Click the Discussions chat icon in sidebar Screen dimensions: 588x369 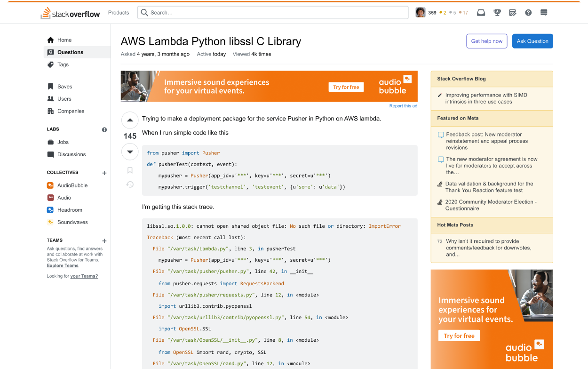[51, 154]
